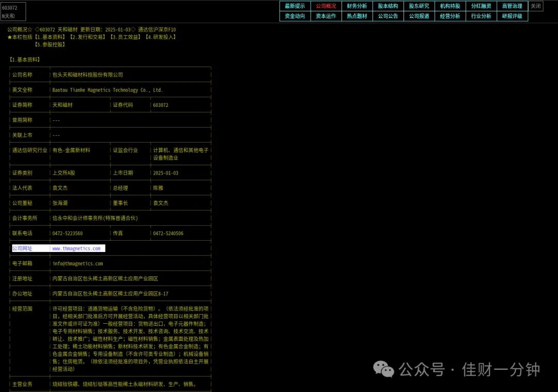The width and height of the screenshot is (558, 392).
Task: Jump to section 【3.员工效益】 link
Action: pos(125,37)
